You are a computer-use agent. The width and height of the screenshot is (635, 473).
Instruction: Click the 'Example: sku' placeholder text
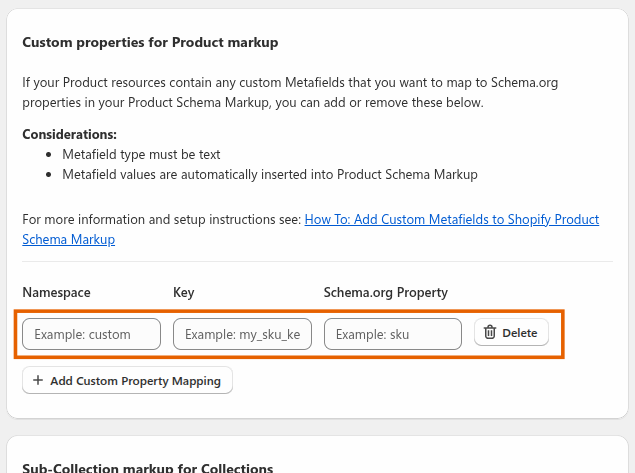[x=372, y=335]
